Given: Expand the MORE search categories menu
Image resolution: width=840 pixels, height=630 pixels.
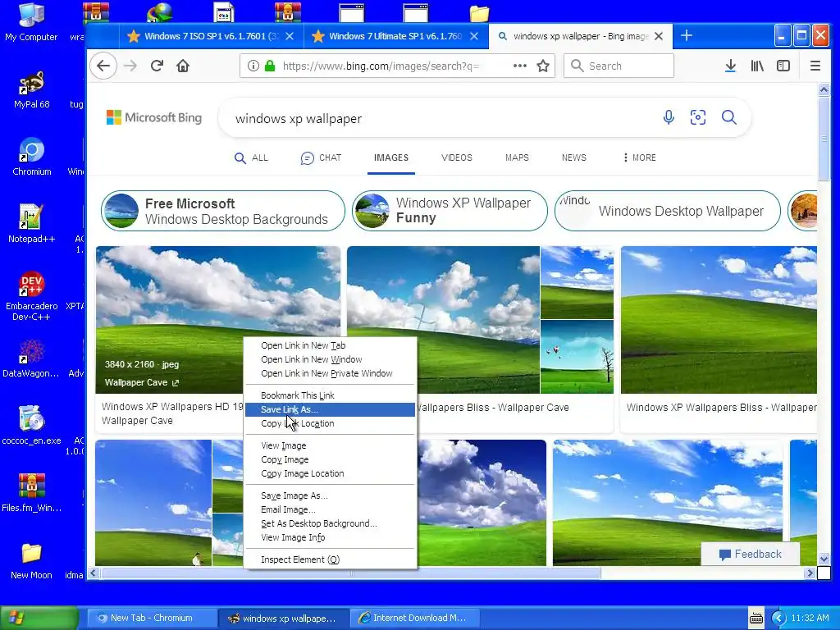Looking at the screenshot, I should click(640, 158).
